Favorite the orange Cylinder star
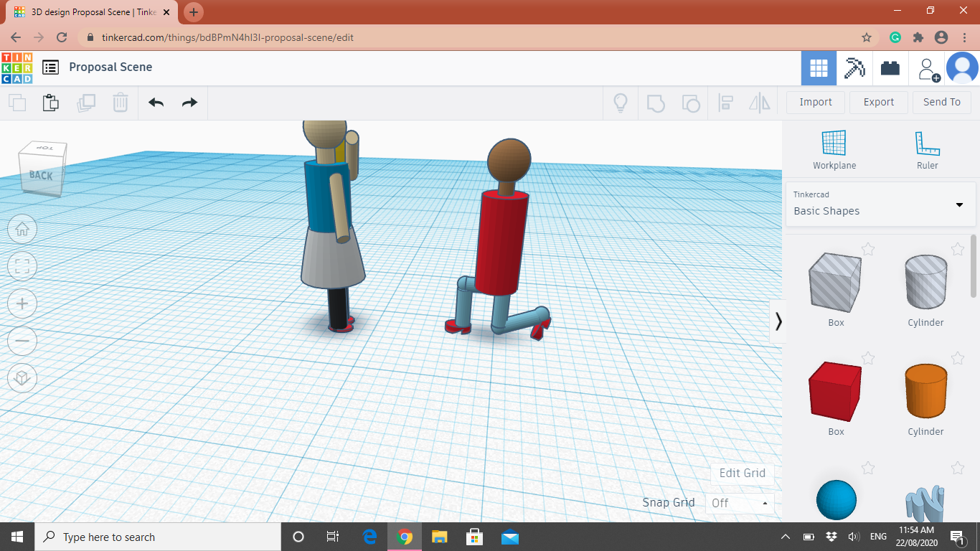The image size is (980, 551). pyautogui.click(x=958, y=358)
